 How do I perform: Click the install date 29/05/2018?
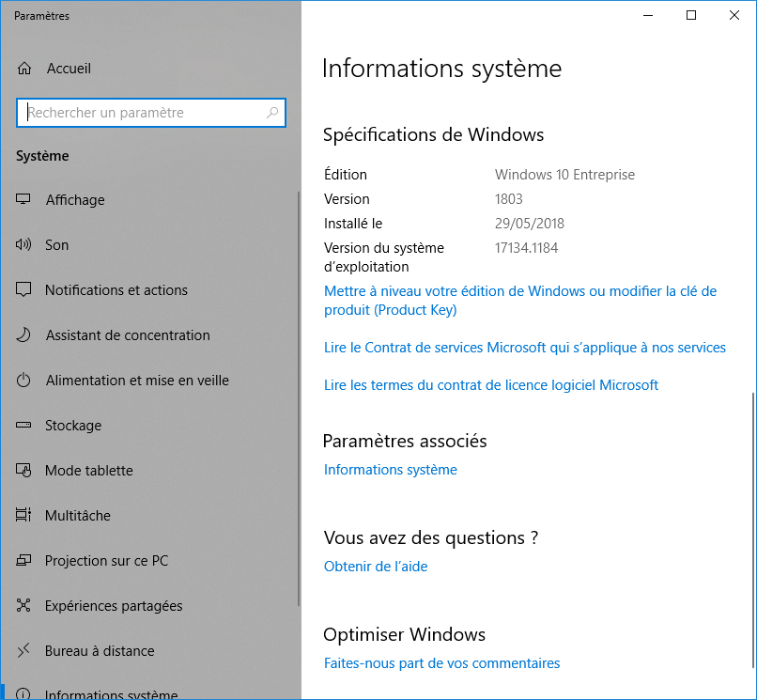point(529,224)
